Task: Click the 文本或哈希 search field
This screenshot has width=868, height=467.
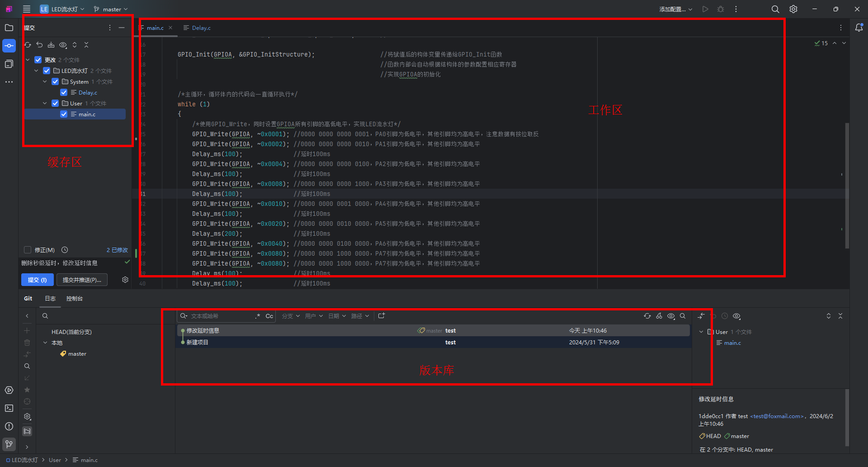Action: (221, 316)
